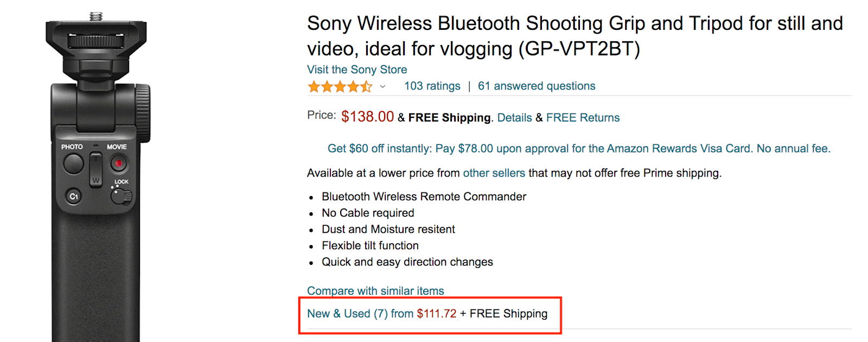Viewport: 868px width, 342px height.
Task: Open the 103 ratings link
Action: click(x=432, y=86)
